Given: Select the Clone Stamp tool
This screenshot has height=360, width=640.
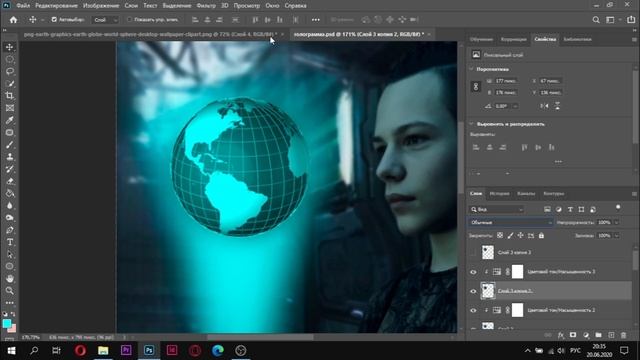Looking at the screenshot, I should click(x=9, y=157).
